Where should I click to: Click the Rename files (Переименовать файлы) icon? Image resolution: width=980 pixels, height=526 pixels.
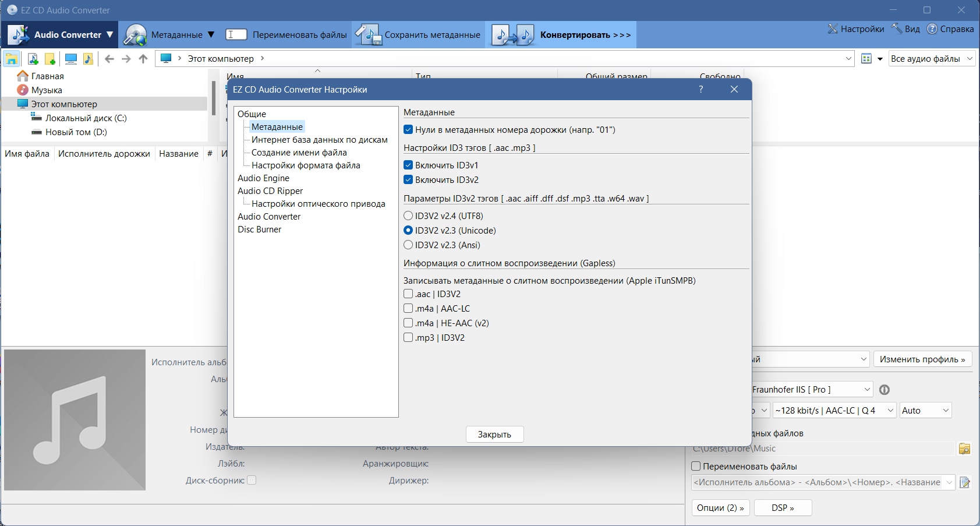(236, 35)
